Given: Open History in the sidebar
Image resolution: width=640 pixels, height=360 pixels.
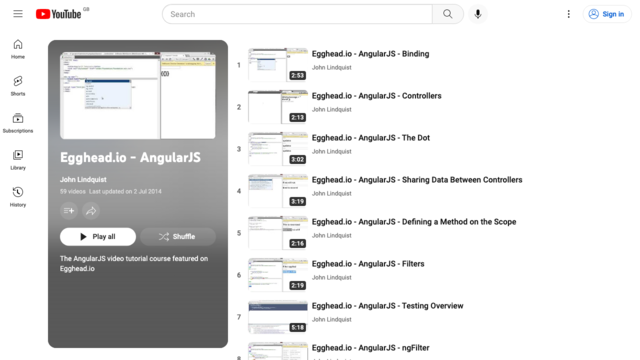Looking at the screenshot, I should point(18,197).
